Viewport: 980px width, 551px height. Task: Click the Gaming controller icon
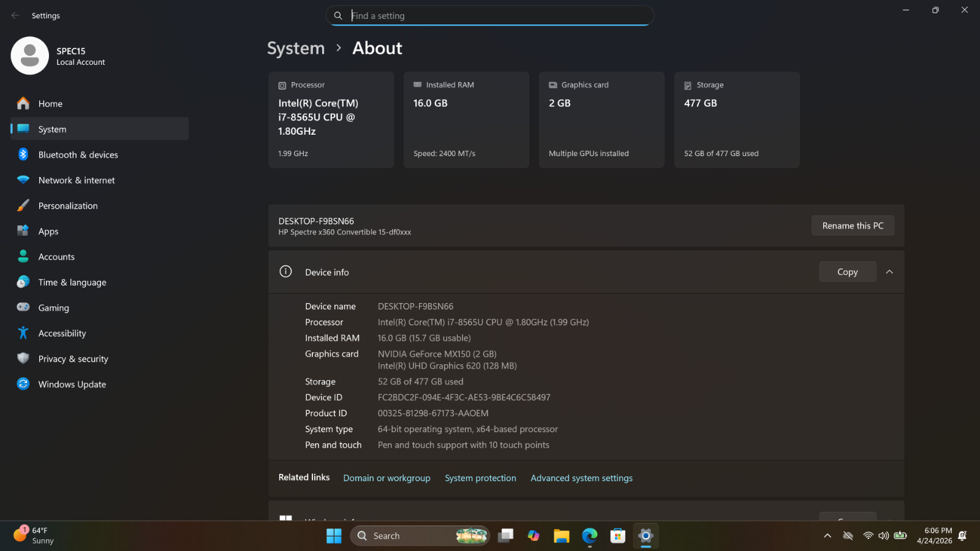[23, 307]
